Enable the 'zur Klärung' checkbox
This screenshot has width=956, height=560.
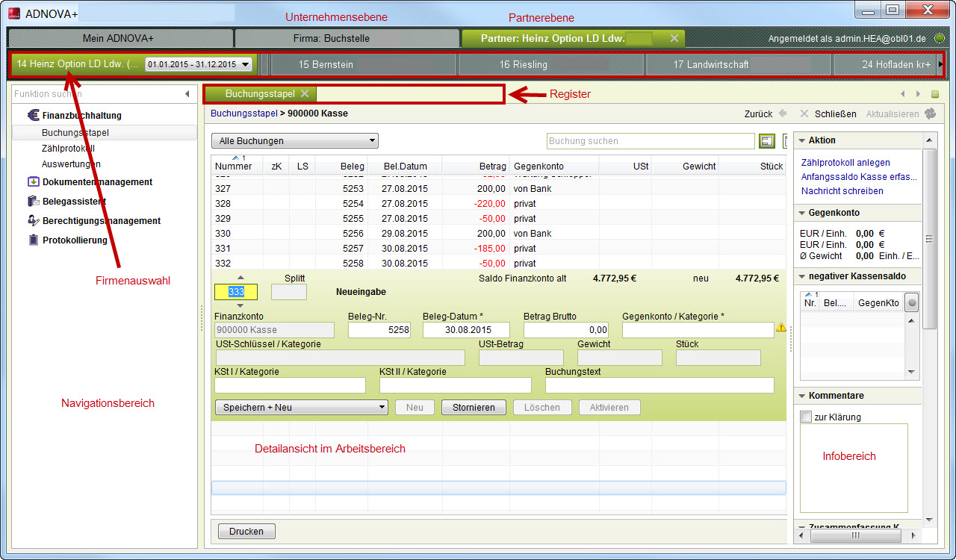(805, 417)
